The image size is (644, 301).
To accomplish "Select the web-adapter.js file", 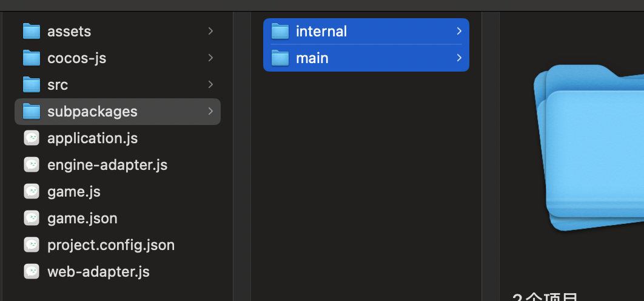I will coord(98,271).
